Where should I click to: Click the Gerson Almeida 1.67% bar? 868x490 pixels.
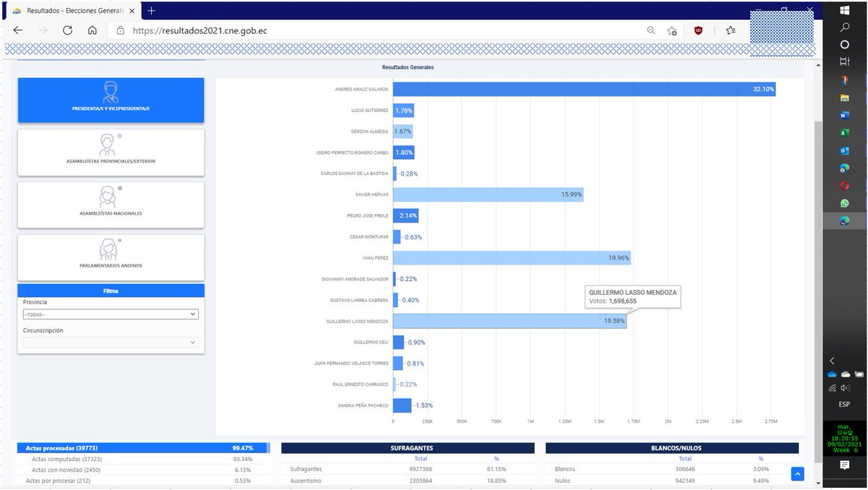[403, 132]
